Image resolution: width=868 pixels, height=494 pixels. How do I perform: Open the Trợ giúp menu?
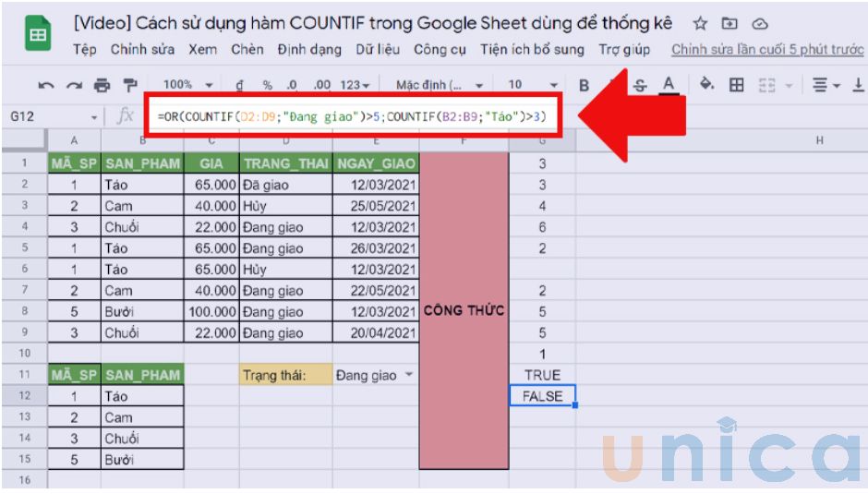624,49
